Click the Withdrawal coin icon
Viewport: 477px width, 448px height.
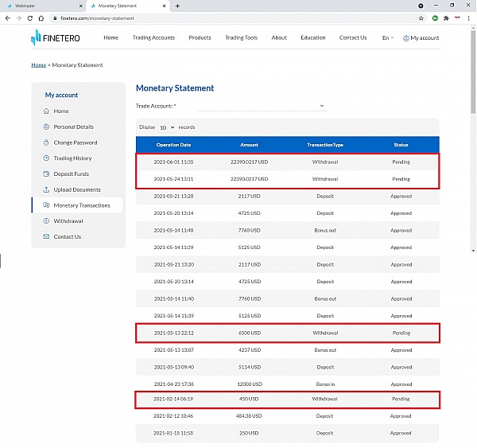point(46,220)
